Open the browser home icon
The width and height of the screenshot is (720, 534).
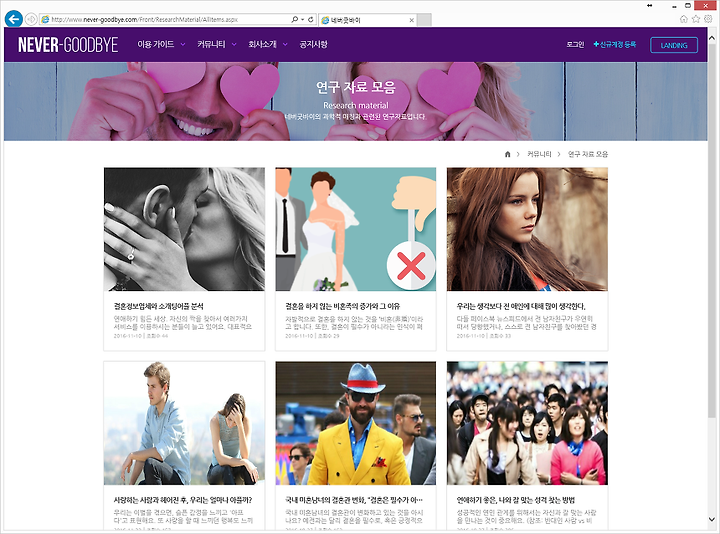pyautogui.click(x=684, y=19)
